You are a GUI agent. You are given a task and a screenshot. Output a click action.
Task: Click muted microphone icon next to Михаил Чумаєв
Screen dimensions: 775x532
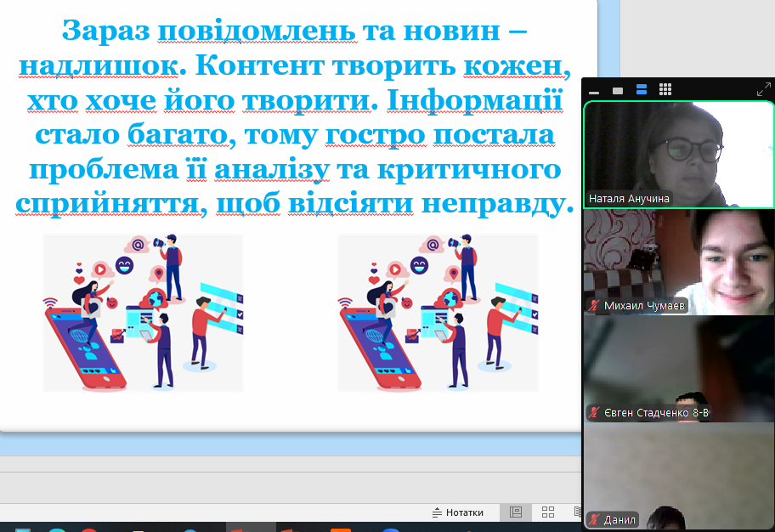click(594, 305)
